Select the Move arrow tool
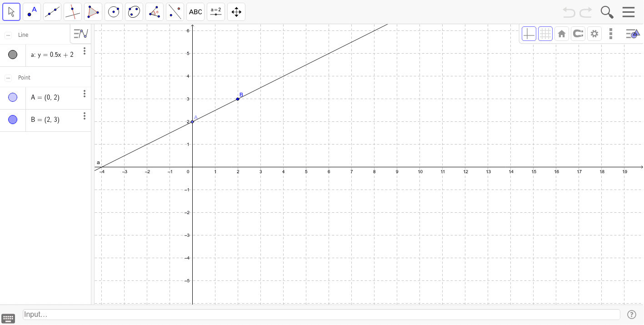The image size is (644, 325). point(11,12)
